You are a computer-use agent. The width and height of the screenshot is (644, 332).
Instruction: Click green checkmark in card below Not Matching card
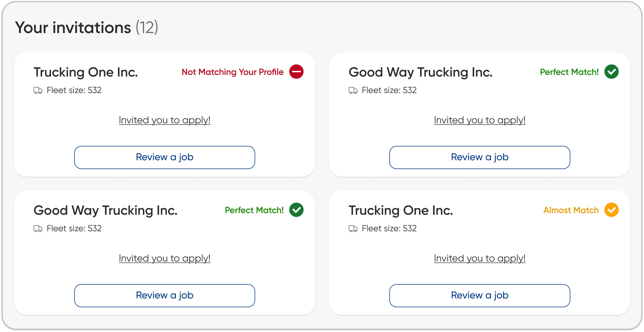click(x=296, y=210)
